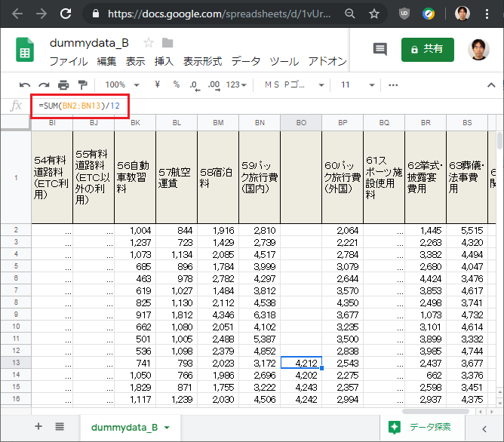
Task: Click the horizontal scrollbar thumb
Action: pyautogui.click(x=435, y=412)
